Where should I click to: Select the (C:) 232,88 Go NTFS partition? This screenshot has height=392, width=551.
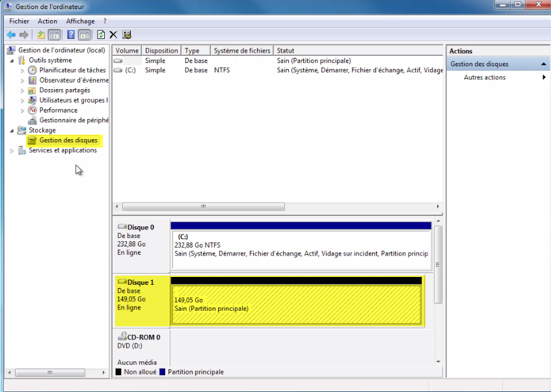click(301, 250)
